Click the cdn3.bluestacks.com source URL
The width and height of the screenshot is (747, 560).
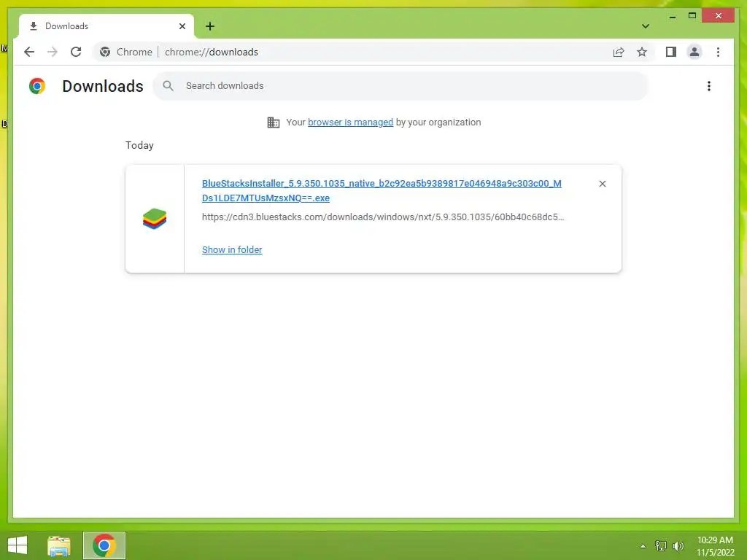click(x=383, y=217)
